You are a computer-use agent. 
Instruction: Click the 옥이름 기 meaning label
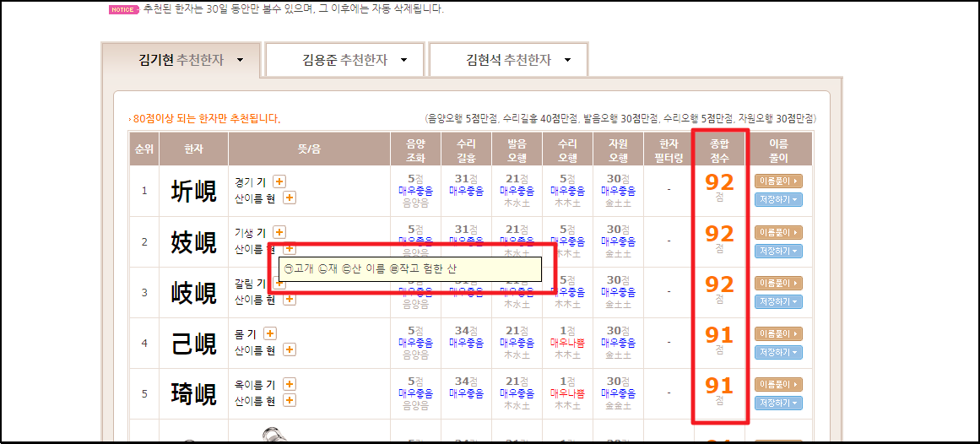(x=256, y=385)
